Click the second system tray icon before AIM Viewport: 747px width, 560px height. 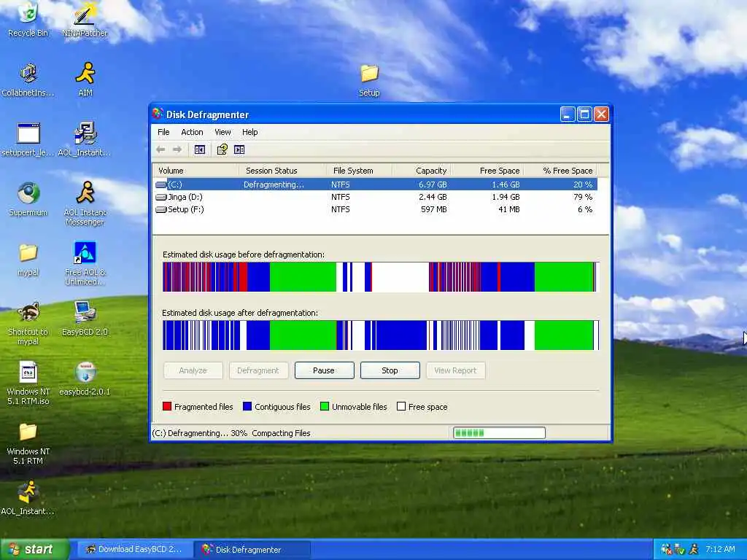click(x=680, y=549)
